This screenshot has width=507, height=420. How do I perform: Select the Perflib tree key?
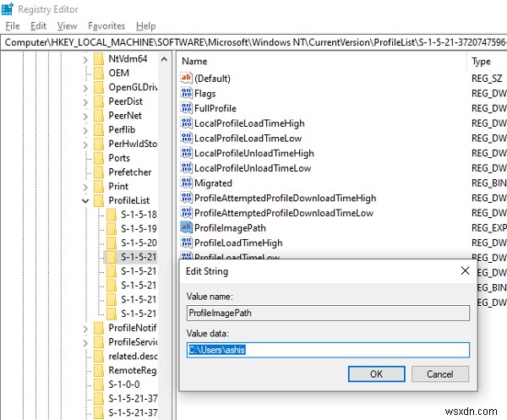pyautogui.click(x=122, y=129)
